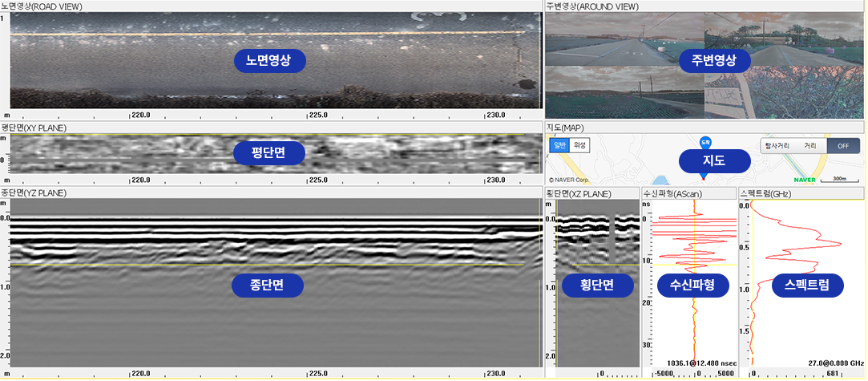Open top-right around view camera image
The image size is (868, 381).
(784, 39)
